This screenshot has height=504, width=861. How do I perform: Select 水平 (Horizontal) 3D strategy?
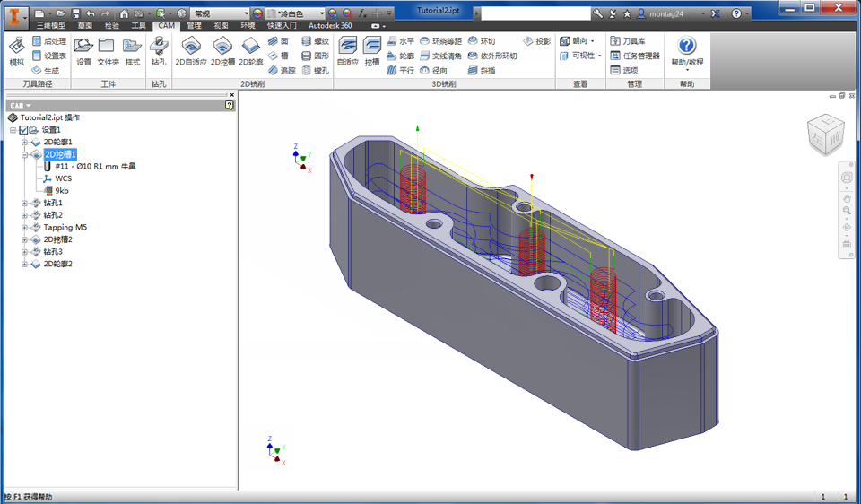coord(401,41)
